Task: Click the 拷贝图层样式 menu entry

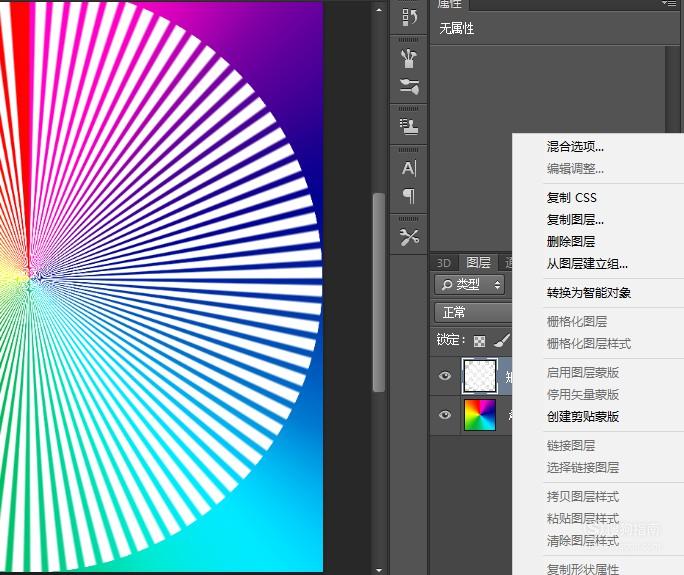Action: pyautogui.click(x=583, y=496)
